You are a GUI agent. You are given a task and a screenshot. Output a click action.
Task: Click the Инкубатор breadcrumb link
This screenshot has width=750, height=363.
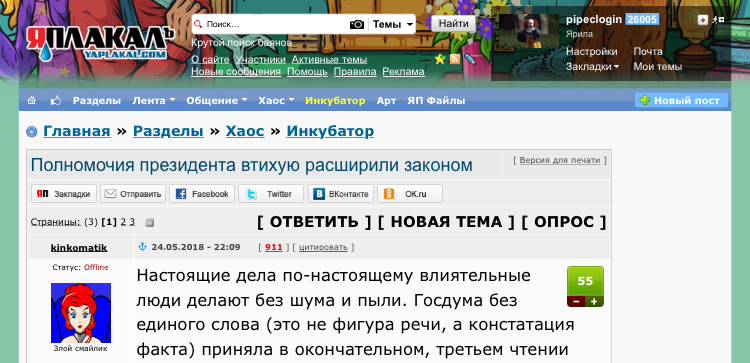(330, 131)
